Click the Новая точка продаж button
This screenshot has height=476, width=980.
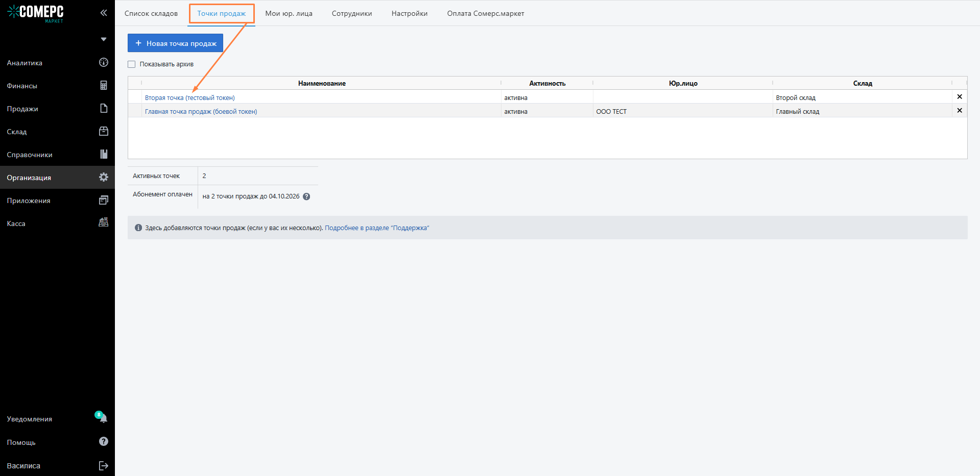tap(175, 43)
